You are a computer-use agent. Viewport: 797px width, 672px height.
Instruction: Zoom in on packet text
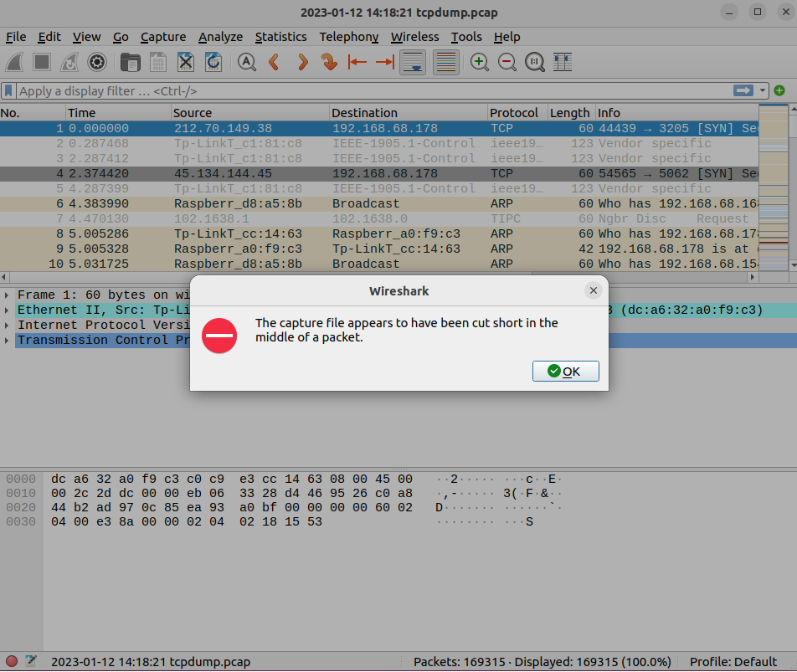tap(480, 62)
